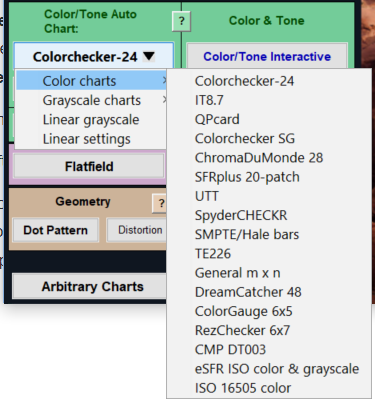Viewport: 375px width, 401px height.
Task: Select eSFR ISO color & grayscale
Action: (x=269, y=369)
